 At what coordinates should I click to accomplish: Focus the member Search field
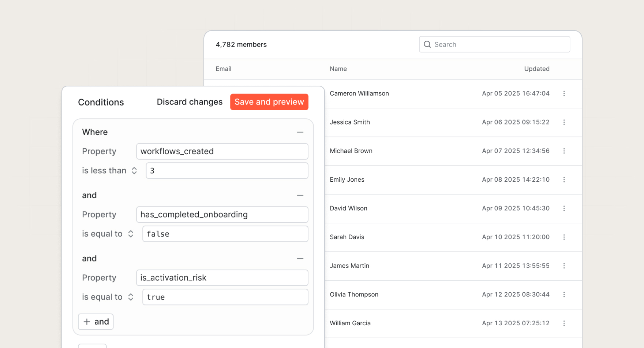click(499, 44)
